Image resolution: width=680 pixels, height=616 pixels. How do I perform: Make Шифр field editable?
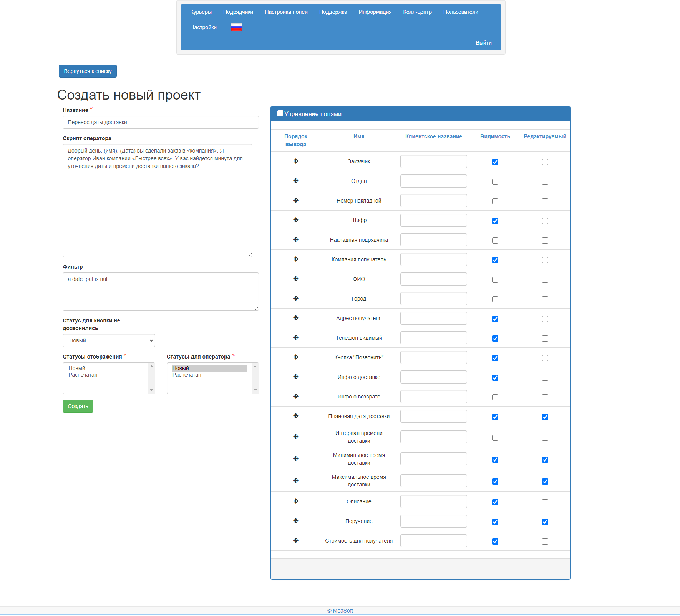545,221
